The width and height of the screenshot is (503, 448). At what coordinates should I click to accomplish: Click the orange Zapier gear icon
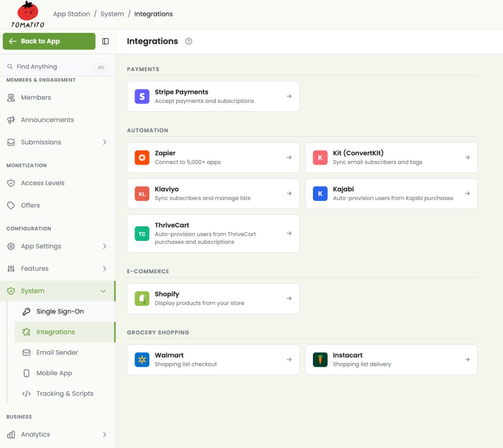pos(142,158)
